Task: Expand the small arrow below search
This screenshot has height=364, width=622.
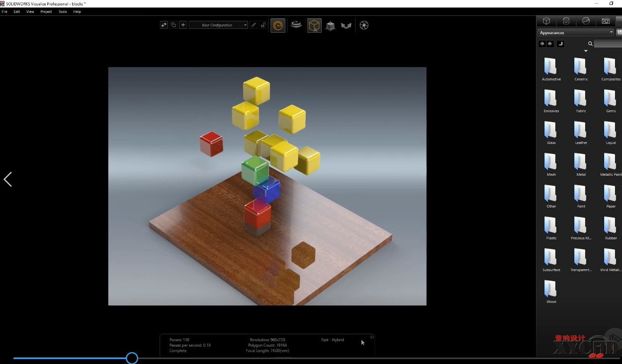Action: pos(586,51)
